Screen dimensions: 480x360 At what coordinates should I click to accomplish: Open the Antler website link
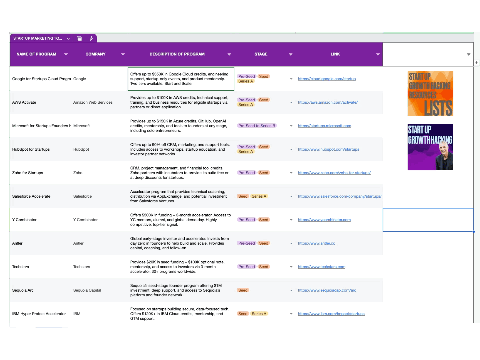click(316, 243)
